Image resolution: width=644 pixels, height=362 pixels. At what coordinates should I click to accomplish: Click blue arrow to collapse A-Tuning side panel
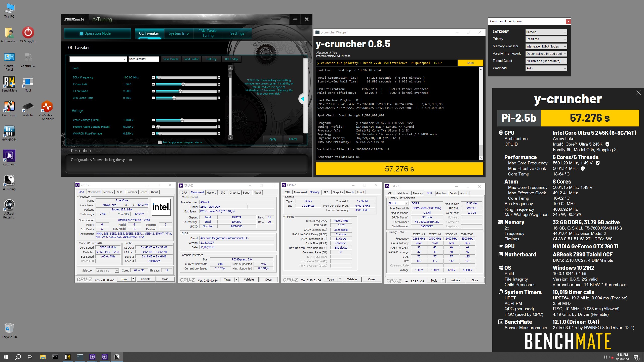click(302, 99)
